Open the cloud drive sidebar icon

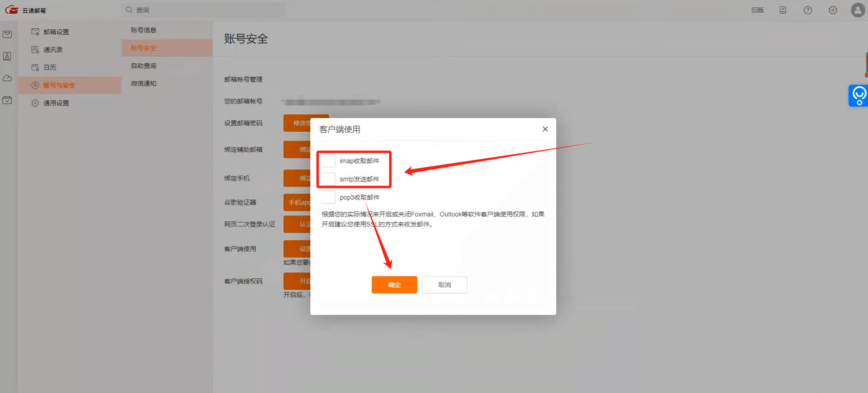click(7, 78)
